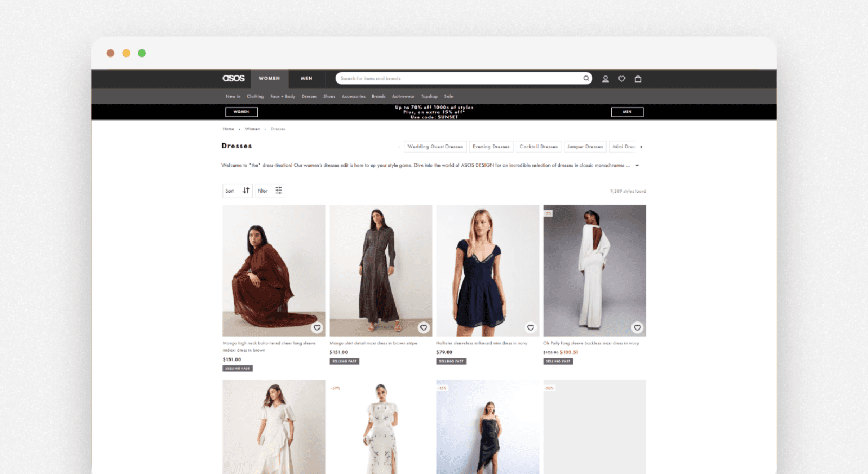Click the search input field

[458, 78]
